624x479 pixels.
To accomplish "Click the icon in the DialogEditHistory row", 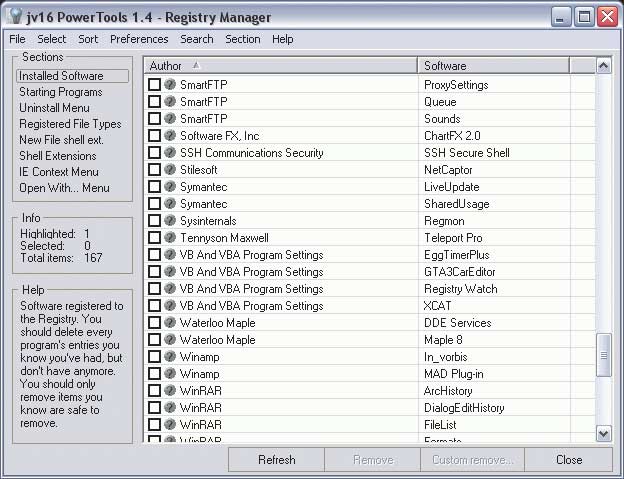I will coord(170,407).
